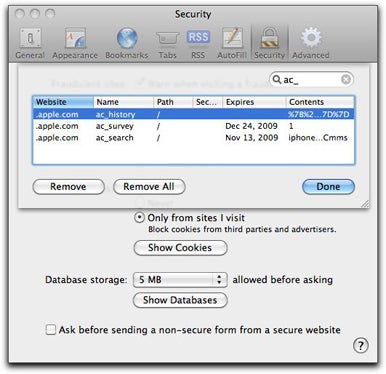Open the RSS preferences pane
386x374 pixels.
[198, 44]
